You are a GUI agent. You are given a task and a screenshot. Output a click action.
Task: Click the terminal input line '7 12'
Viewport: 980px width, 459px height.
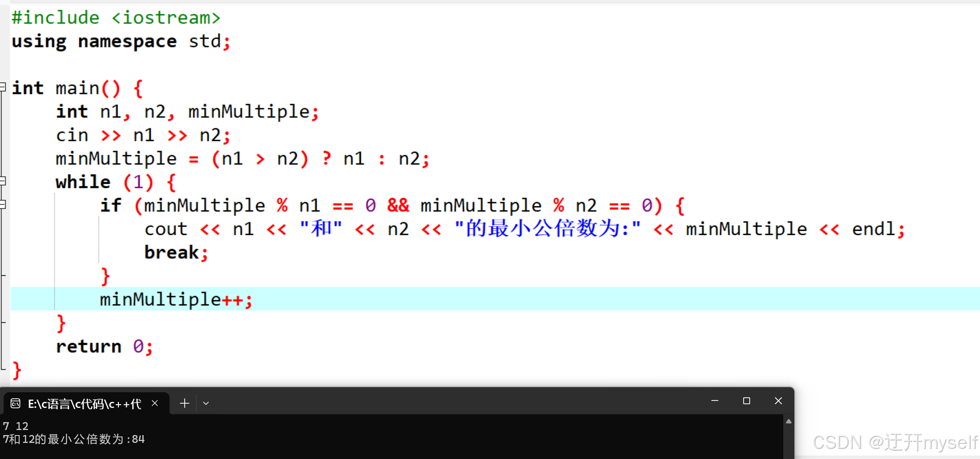16,426
